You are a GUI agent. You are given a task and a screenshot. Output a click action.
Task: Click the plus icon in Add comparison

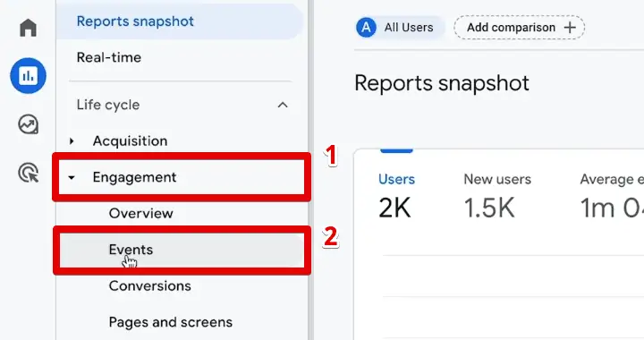tap(570, 28)
